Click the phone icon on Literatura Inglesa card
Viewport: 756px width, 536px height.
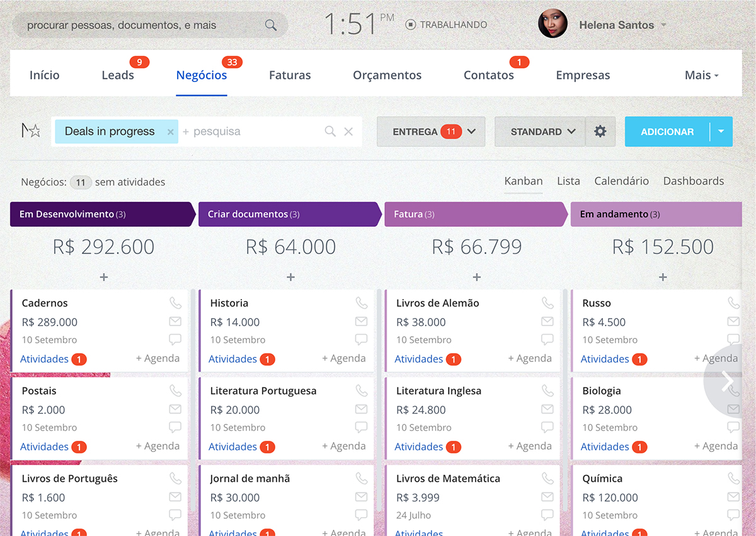[x=547, y=391]
